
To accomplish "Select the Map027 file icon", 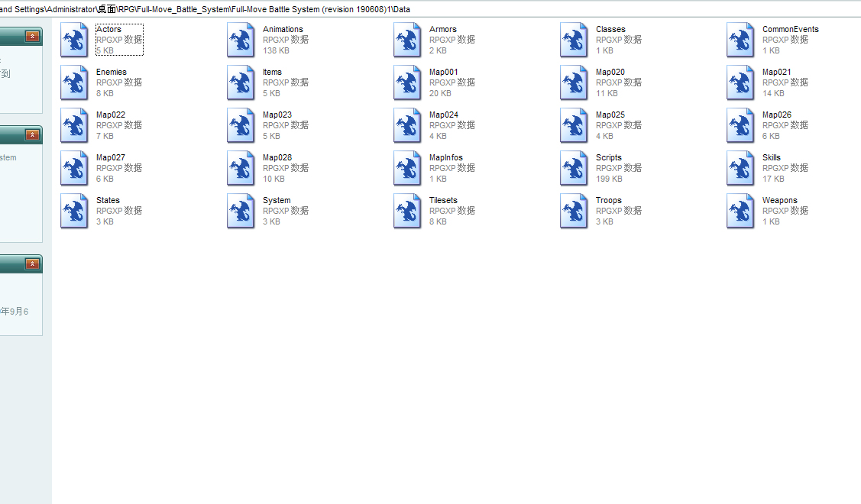I will pyautogui.click(x=74, y=168).
